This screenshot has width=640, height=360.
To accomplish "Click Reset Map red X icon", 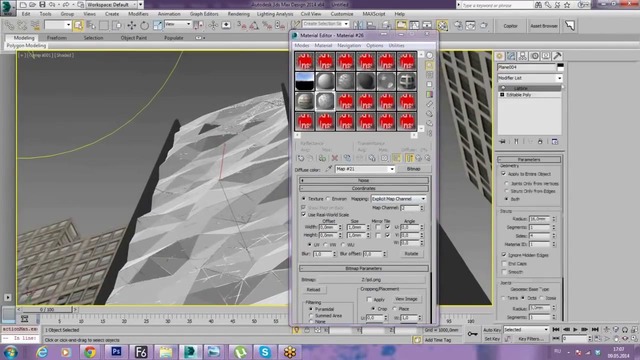I will tap(335, 158).
